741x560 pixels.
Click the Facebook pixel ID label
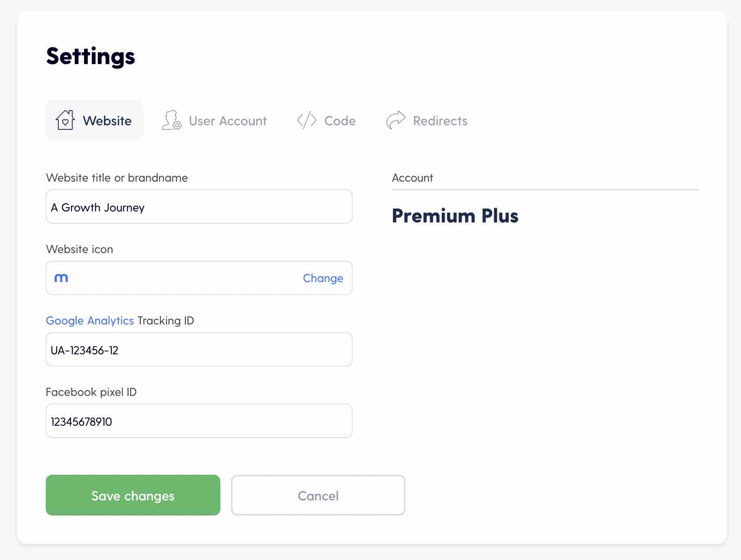(x=91, y=392)
